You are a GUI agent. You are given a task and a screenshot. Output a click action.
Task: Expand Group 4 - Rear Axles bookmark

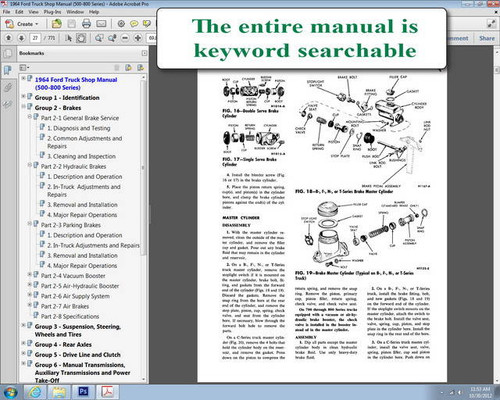point(23,343)
